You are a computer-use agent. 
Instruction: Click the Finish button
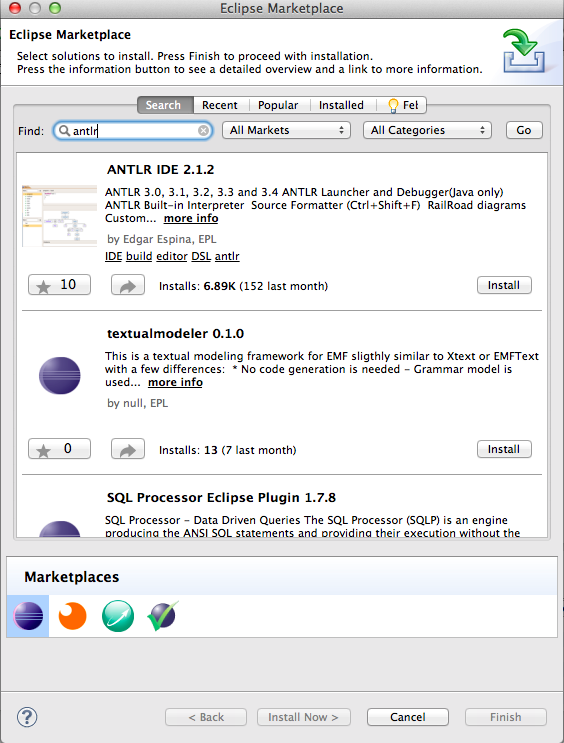coord(506,717)
